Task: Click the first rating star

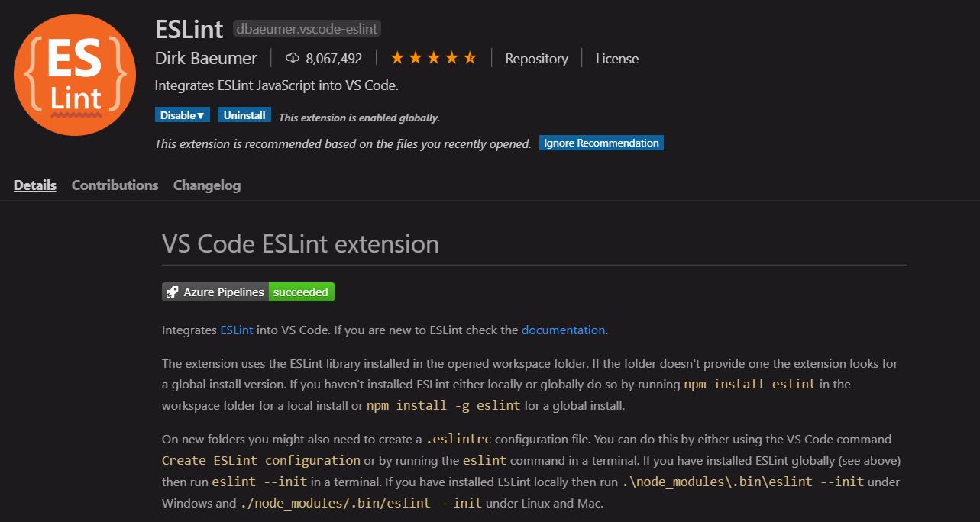Action: click(396, 56)
